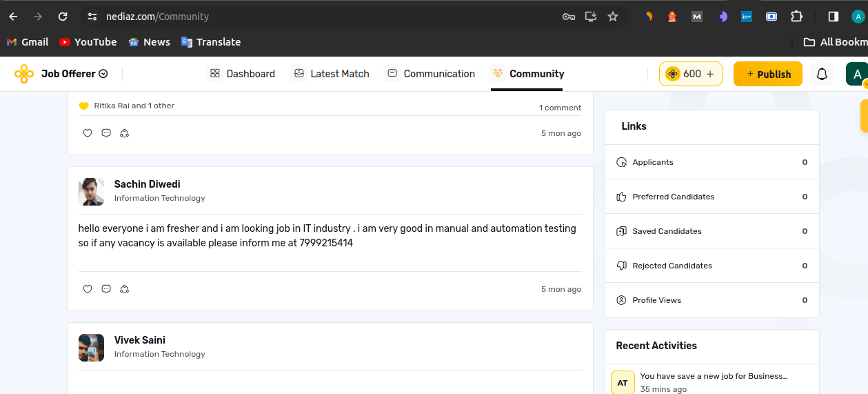The image size is (868, 394).
Task: Like Sachin Diwedi's post with heart icon
Action: pos(88,289)
